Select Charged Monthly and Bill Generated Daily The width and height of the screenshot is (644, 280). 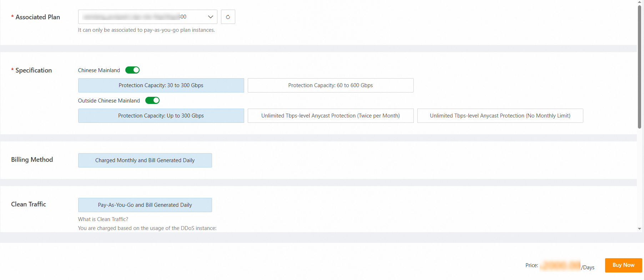pyautogui.click(x=145, y=160)
